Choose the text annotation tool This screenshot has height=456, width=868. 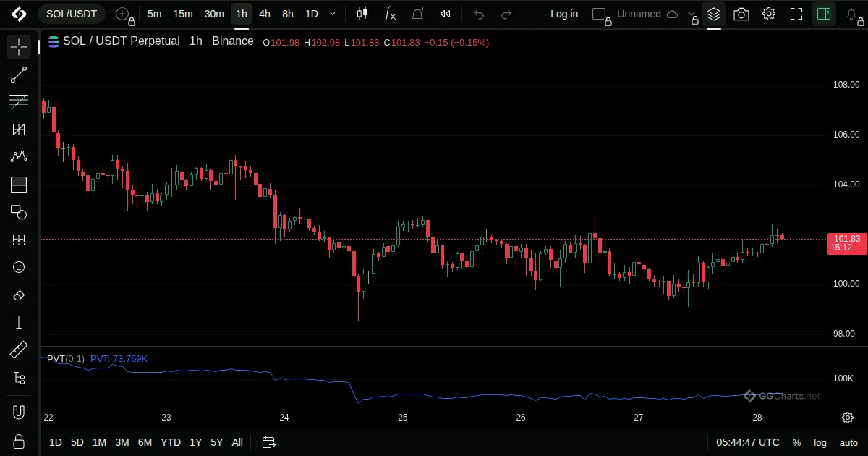pyautogui.click(x=19, y=322)
